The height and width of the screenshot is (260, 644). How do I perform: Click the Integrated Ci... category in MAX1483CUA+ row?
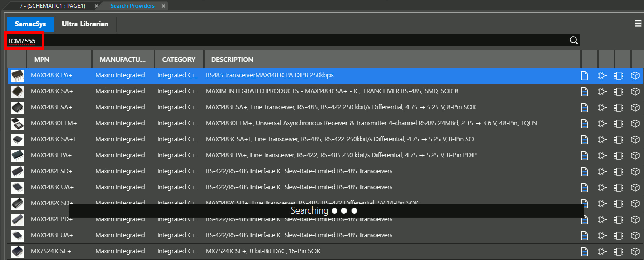pos(178,187)
